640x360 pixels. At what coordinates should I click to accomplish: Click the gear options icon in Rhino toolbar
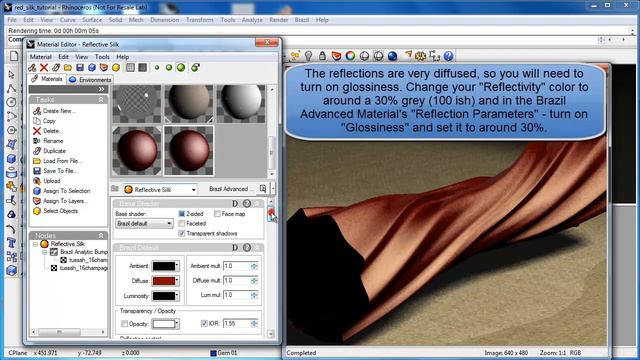pyautogui.click(x=420, y=56)
